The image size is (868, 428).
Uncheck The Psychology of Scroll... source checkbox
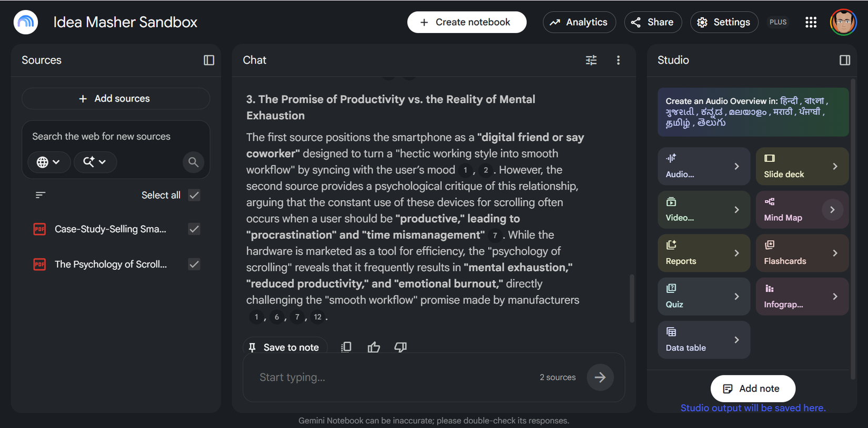point(194,264)
